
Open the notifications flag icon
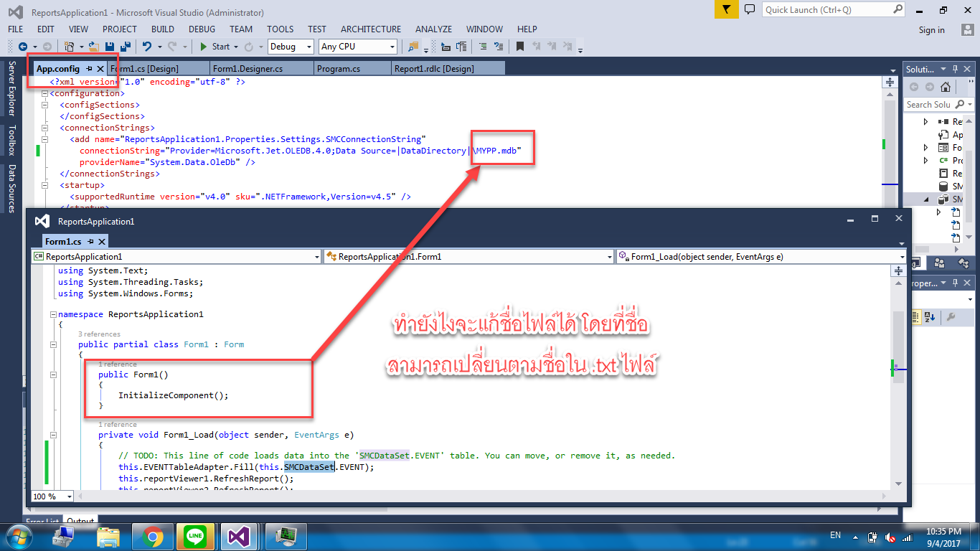click(726, 9)
